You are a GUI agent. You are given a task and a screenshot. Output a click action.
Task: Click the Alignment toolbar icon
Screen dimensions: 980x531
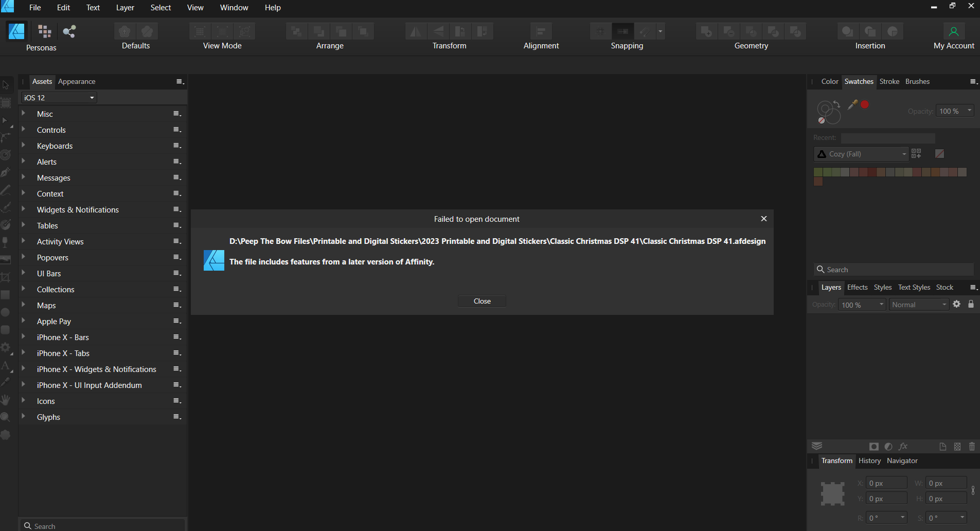click(541, 31)
